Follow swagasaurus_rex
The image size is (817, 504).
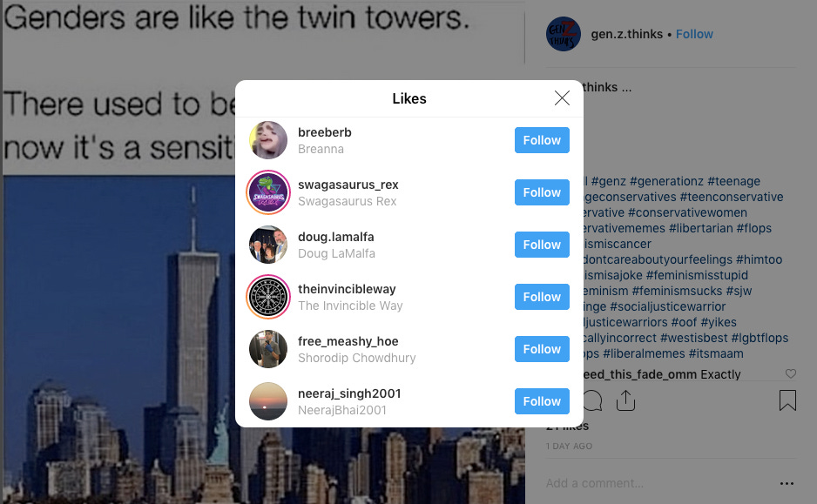click(542, 192)
